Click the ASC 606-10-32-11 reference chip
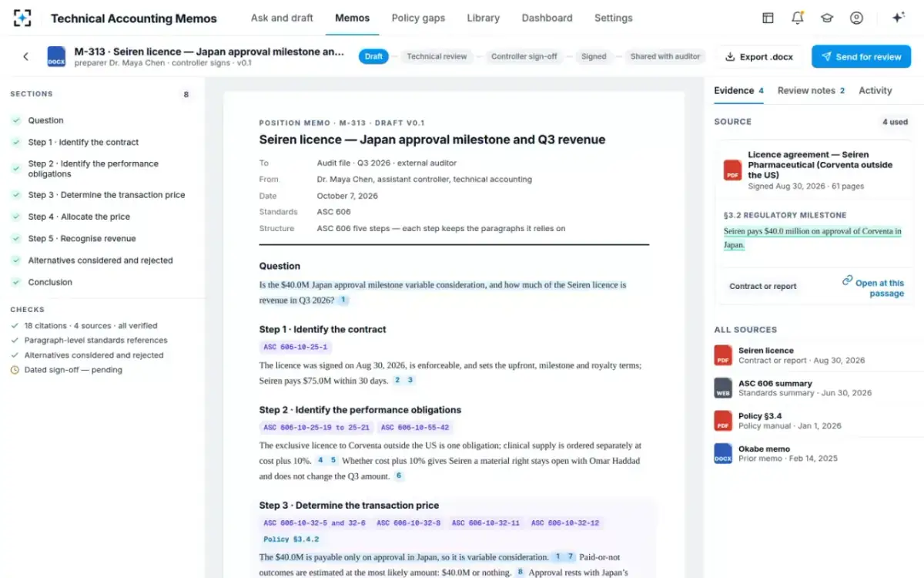The image size is (924, 578). 486,523
